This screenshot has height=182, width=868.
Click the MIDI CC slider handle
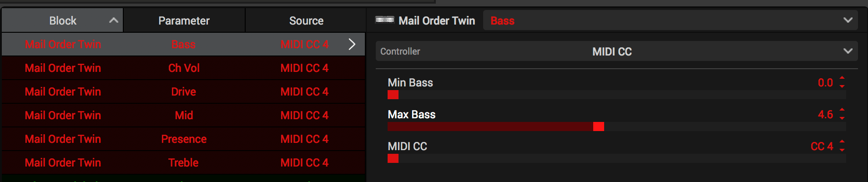click(393, 158)
